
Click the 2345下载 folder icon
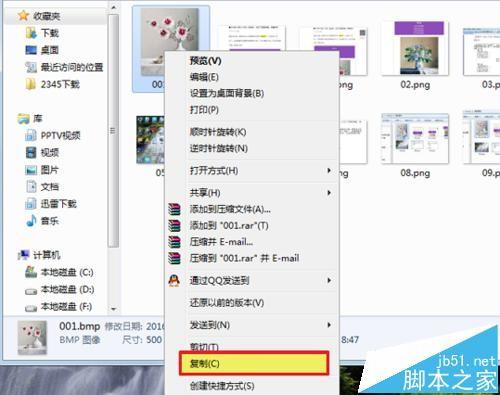click(31, 84)
